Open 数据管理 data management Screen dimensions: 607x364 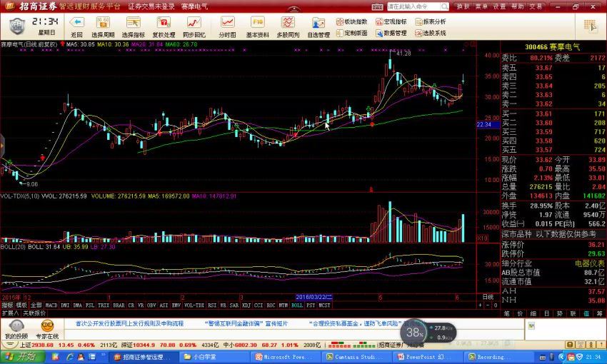pyautogui.click(x=391, y=34)
